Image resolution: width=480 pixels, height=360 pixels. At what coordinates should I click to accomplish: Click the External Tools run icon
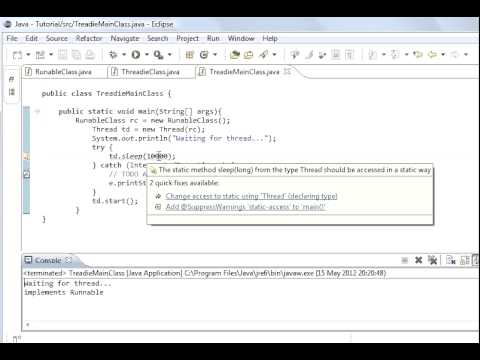158,54
